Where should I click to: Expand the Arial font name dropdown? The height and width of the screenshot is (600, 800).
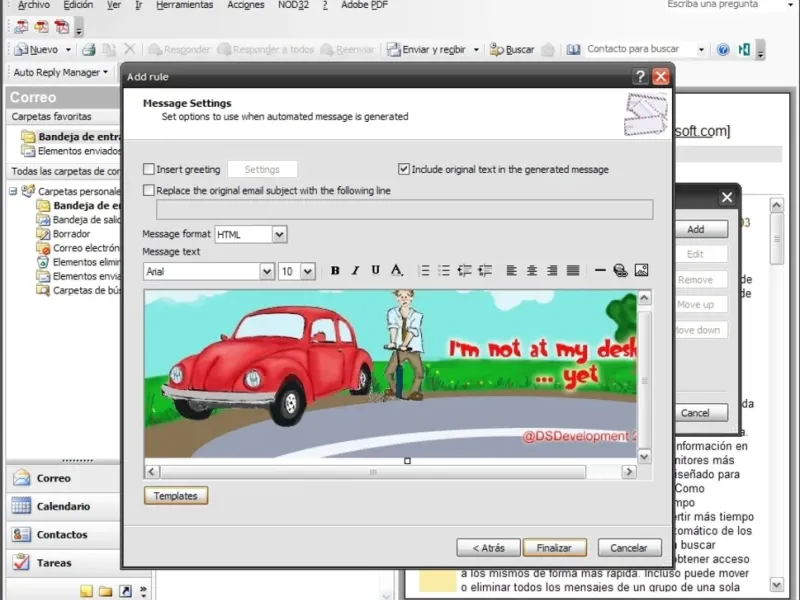coord(266,271)
